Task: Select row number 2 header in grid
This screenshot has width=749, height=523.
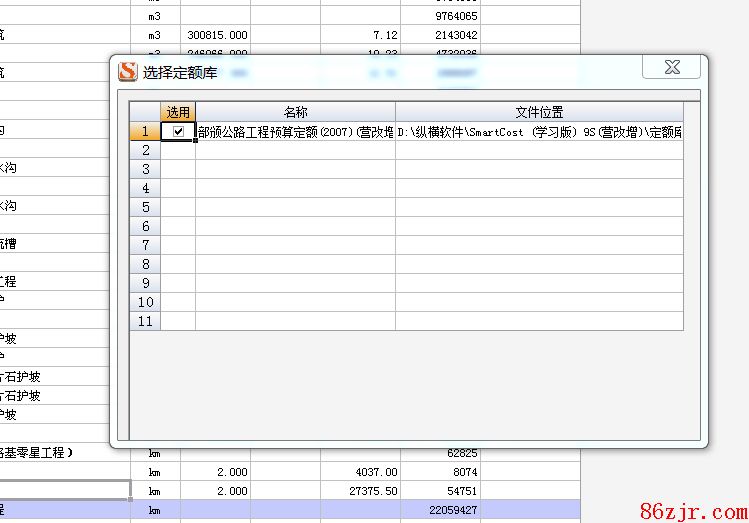Action: (x=145, y=150)
